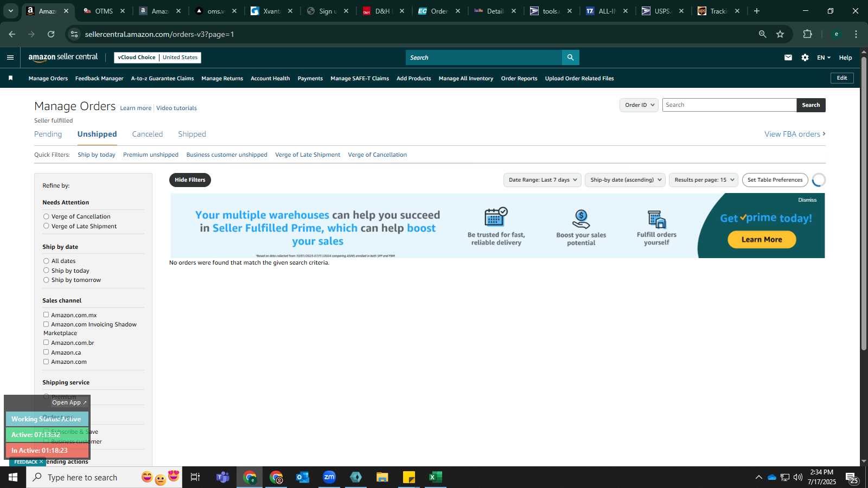
Task: Click the Windows Start button
Action: [13, 477]
